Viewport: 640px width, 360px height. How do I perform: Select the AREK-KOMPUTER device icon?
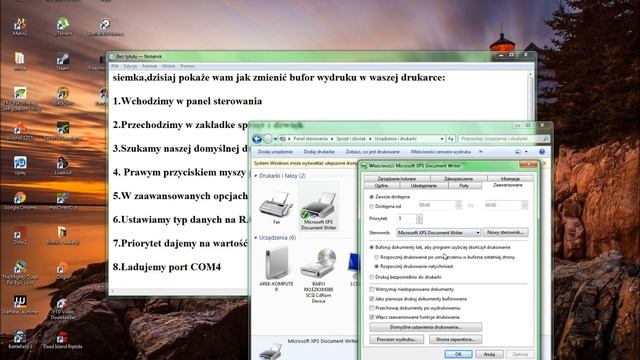pos(276,269)
